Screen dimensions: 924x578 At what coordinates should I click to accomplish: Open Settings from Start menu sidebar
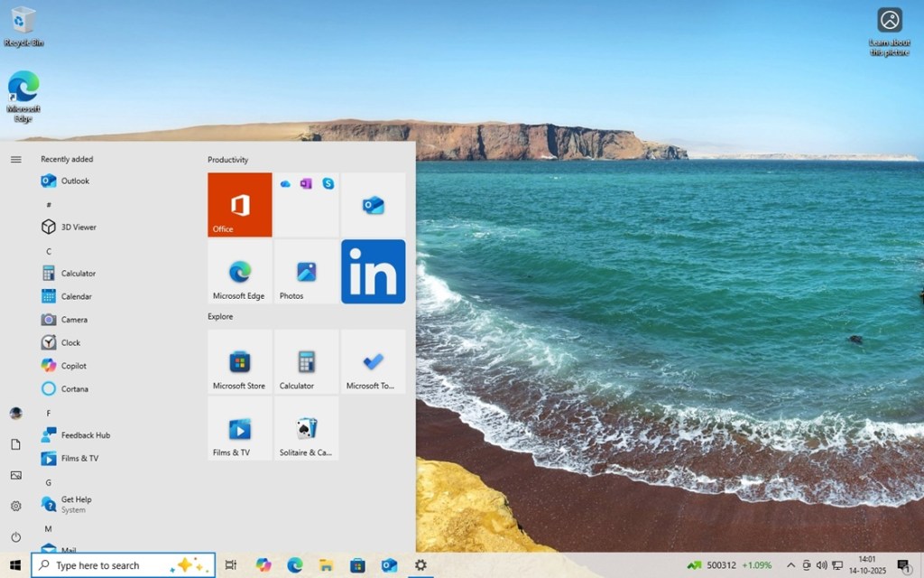[15, 507]
